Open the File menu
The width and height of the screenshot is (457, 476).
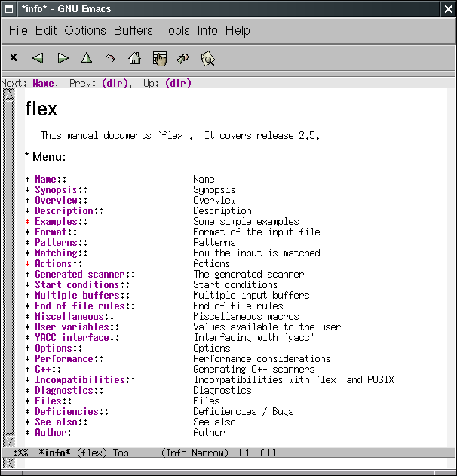click(x=18, y=31)
